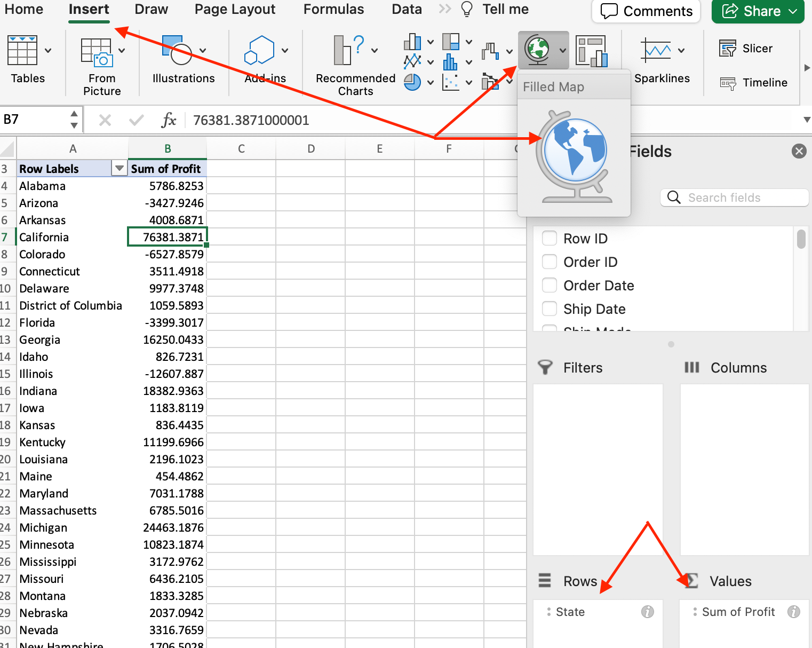Expand the From Picture dropdown arrow
Viewport: 812px width, 648px height.
pos(122,51)
